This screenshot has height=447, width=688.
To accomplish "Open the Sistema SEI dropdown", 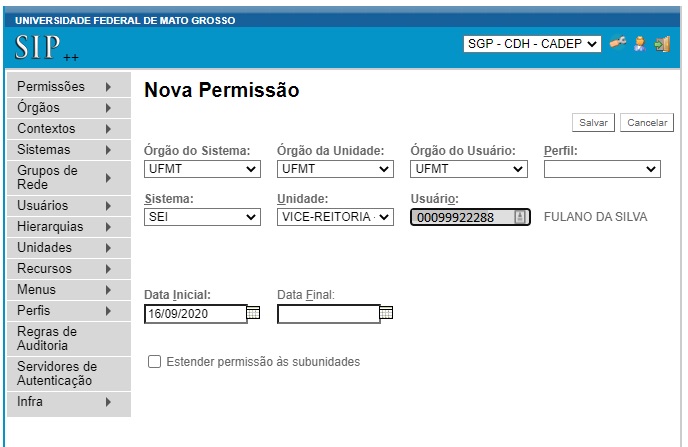I will click(202, 217).
